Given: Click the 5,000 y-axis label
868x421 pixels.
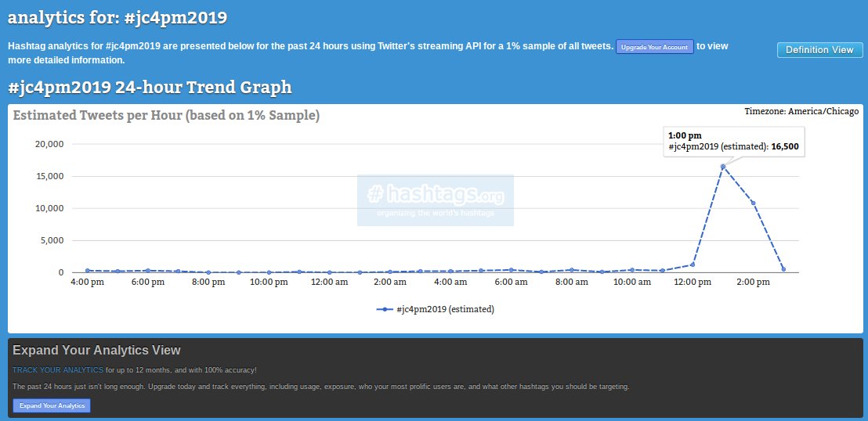Looking at the screenshot, I should click(x=52, y=241).
